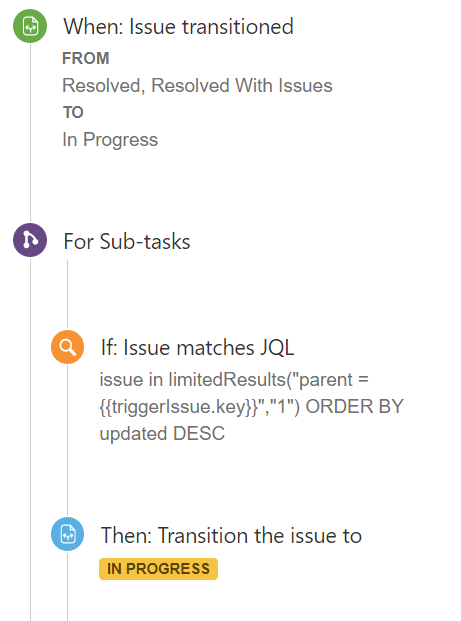Click connector line between trigger and branch
461x621 pixels.
[x=30, y=133]
